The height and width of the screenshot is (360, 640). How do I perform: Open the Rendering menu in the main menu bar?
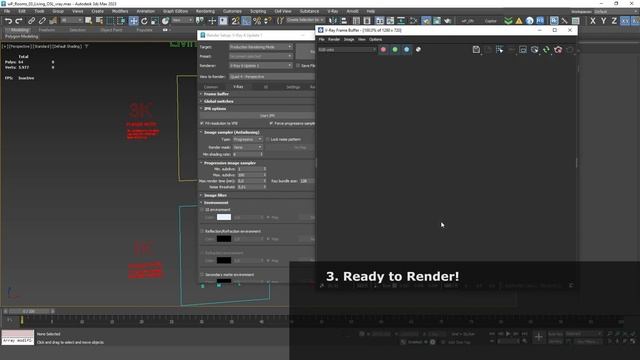[x=205, y=11]
